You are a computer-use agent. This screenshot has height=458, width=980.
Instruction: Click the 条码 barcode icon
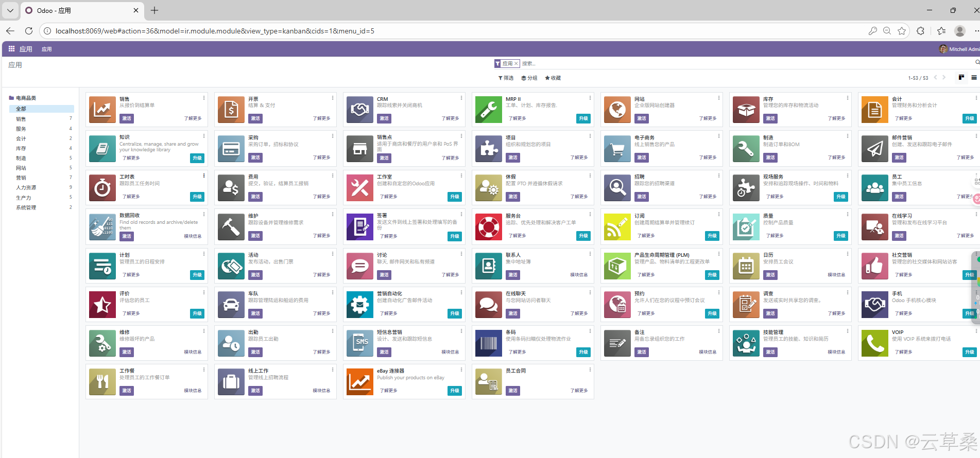[x=488, y=343]
